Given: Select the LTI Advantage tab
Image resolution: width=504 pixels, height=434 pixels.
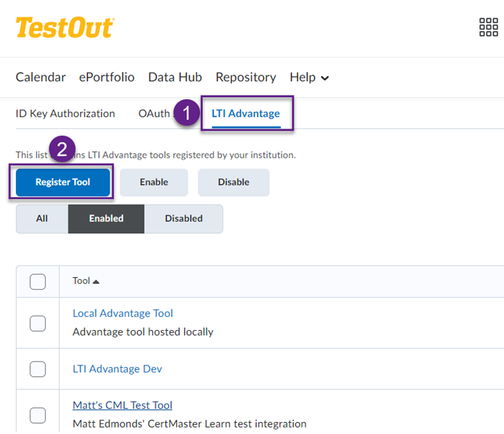Looking at the screenshot, I should coord(246,113).
